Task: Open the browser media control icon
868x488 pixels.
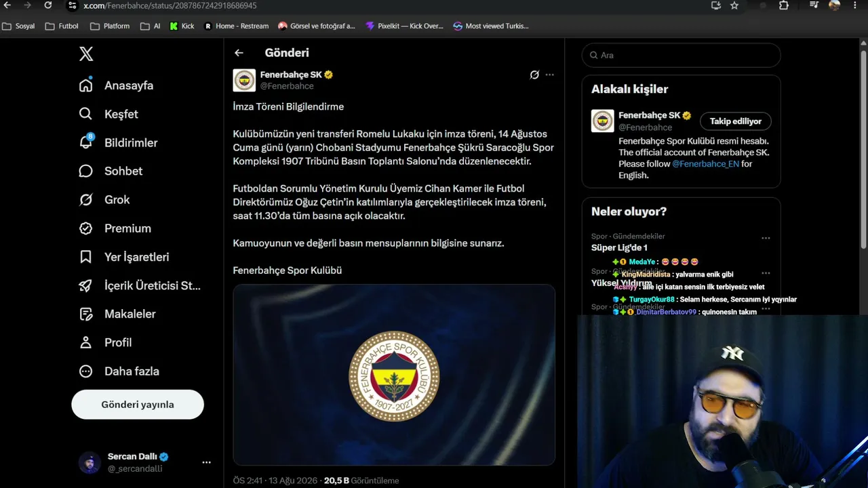Action: (x=814, y=5)
